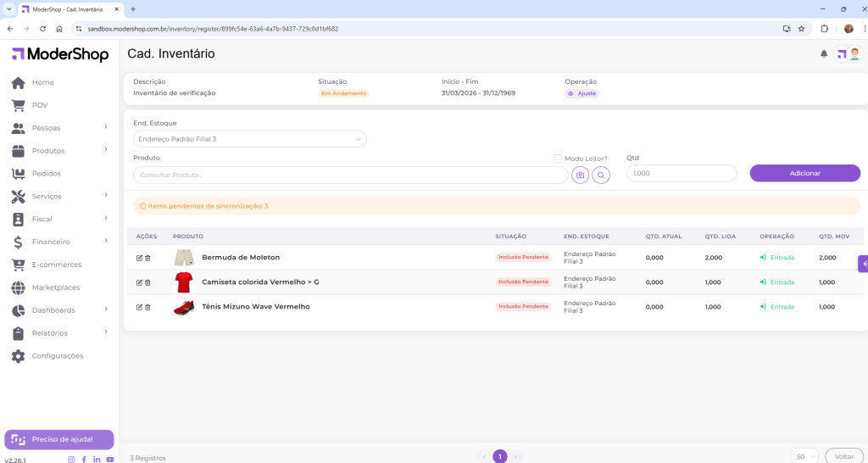Open the End. Estoque dropdown
This screenshot has width=868, height=463.
pos(249,139)
